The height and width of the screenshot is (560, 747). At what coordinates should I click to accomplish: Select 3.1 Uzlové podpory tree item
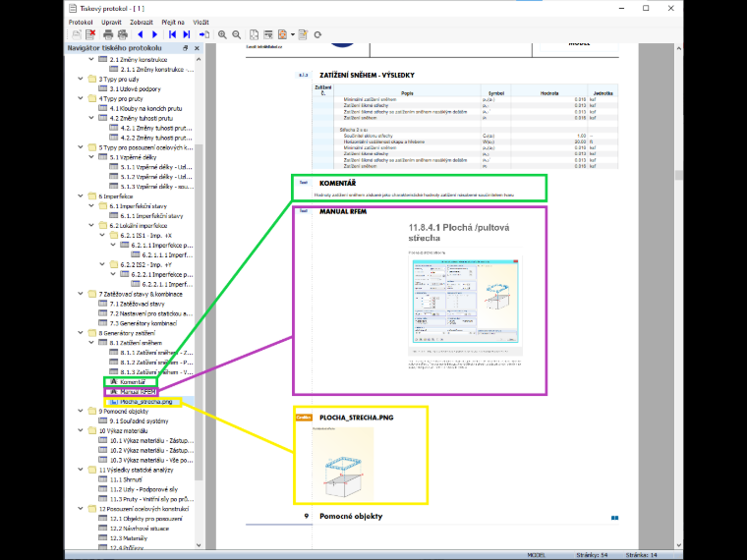(135, 88)
